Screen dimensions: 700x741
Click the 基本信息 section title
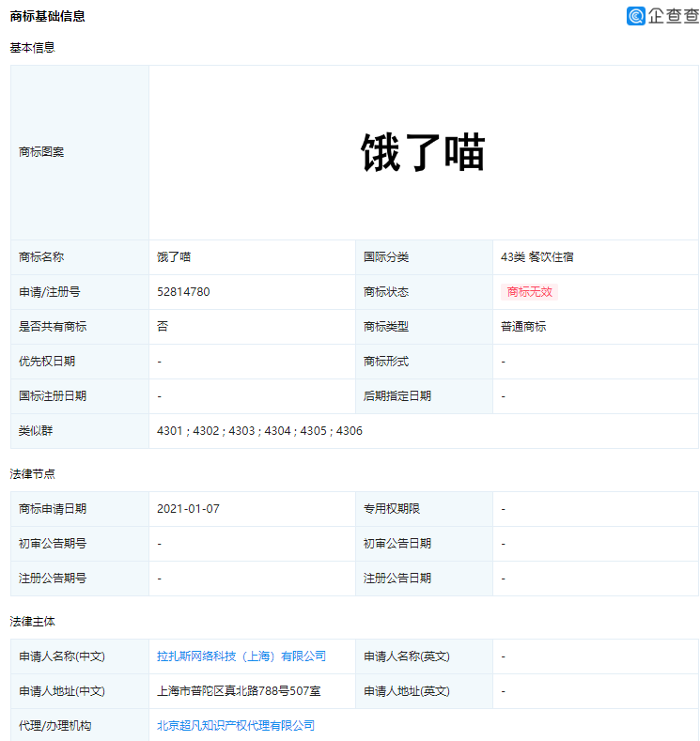[x=33, y=47]
